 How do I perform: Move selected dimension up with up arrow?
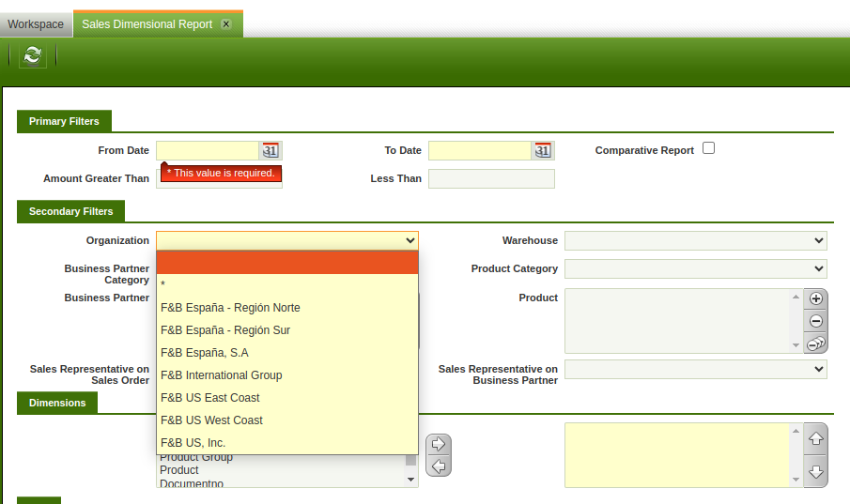(x=816, y=437)
